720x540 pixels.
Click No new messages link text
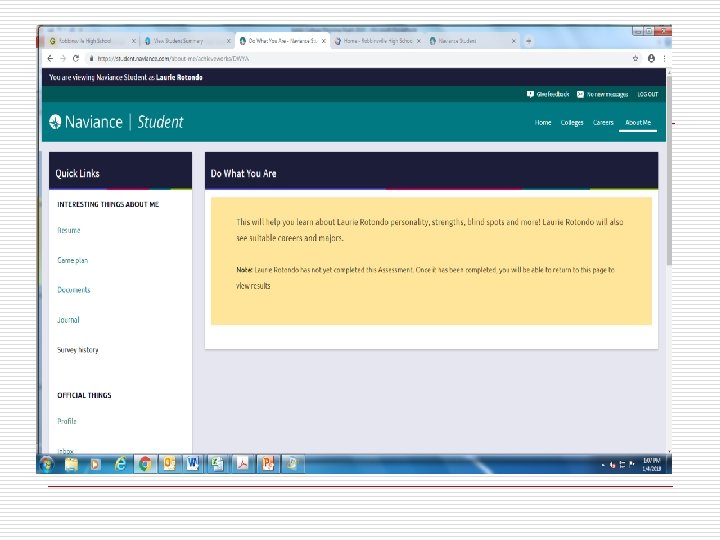pos(607,94)
